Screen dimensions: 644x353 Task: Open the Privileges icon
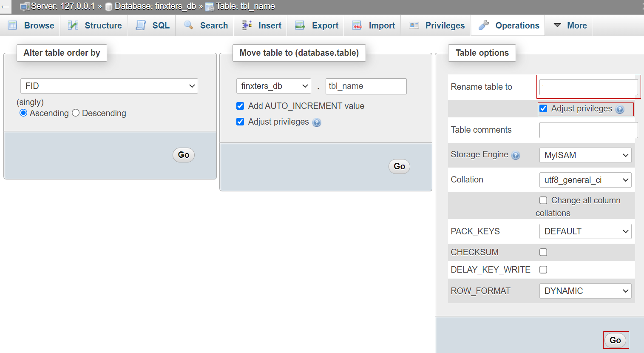414,25
